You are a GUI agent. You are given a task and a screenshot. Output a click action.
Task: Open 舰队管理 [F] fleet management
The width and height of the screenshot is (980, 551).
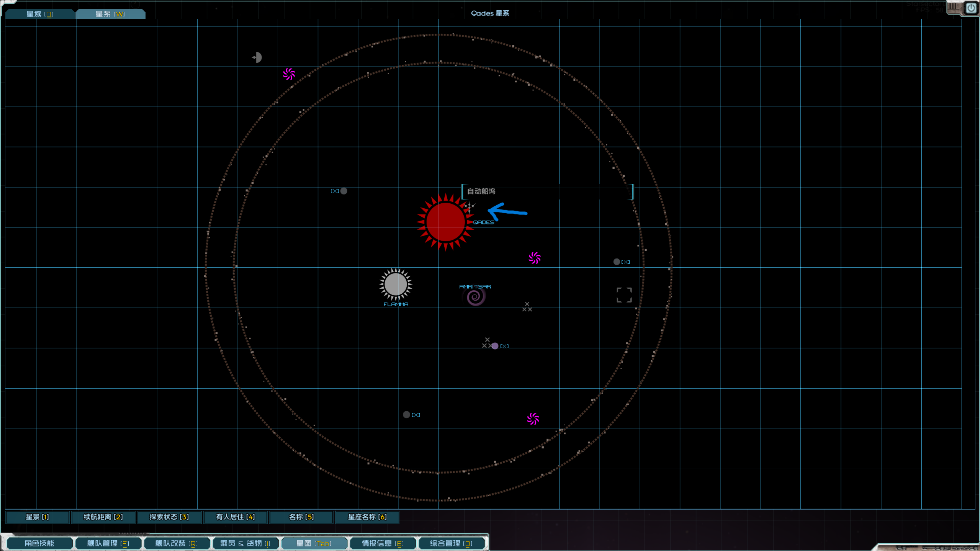point(108,543)
